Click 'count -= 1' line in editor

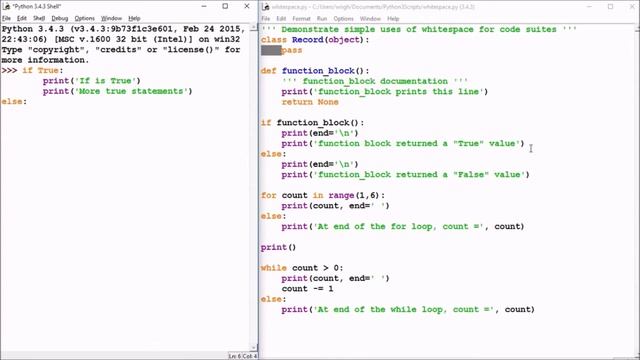click(x=307, y=289)
